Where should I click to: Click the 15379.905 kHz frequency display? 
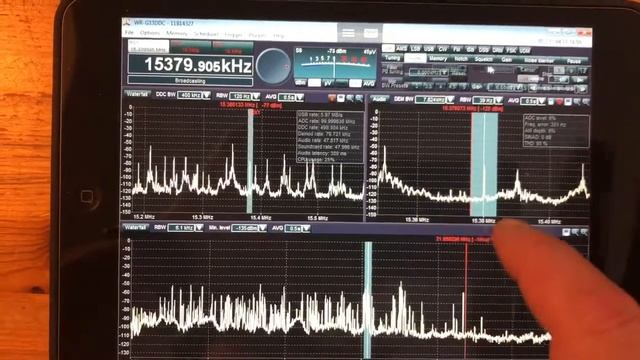(191, 65)
